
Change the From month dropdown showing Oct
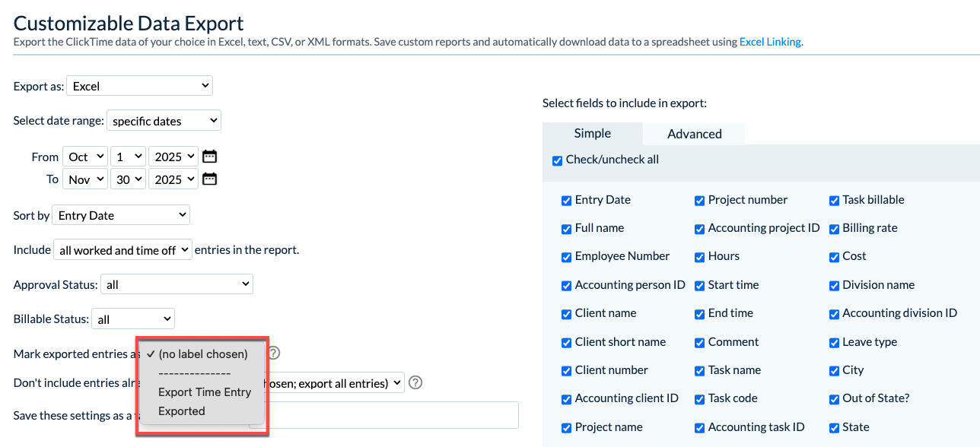coord(84,157)
